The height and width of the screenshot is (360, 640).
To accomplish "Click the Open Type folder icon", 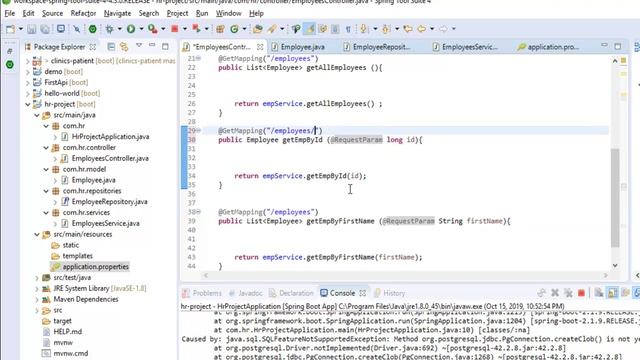I will click(x=258, y=29).
